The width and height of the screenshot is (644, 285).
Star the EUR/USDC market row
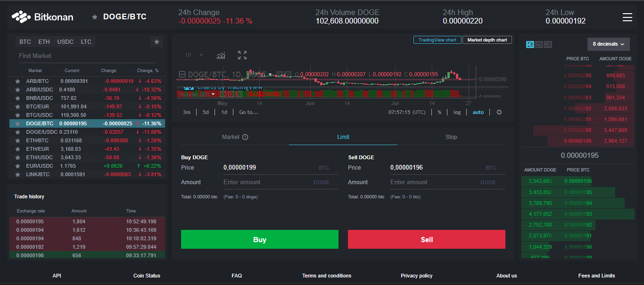pyautogui.click(x=17, y=166)
